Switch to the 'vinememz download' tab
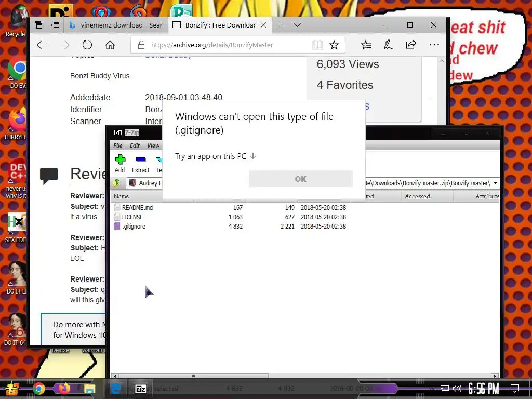Viewport: 532px width, 399px height. tap(116, 25)
